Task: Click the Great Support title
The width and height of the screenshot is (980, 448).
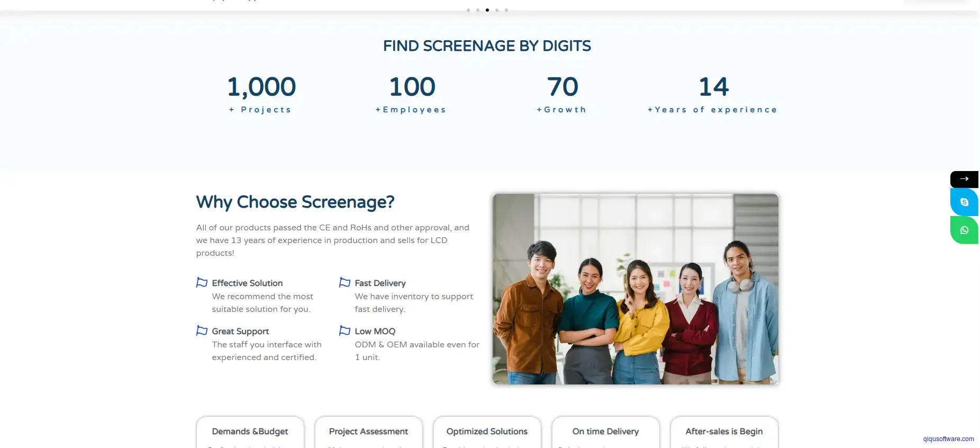Action: pos(240,331)
